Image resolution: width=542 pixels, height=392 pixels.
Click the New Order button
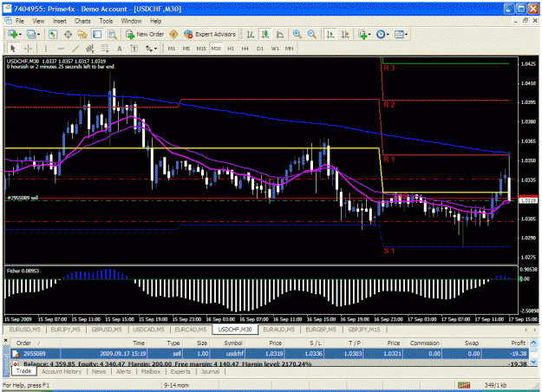[145, 34]
